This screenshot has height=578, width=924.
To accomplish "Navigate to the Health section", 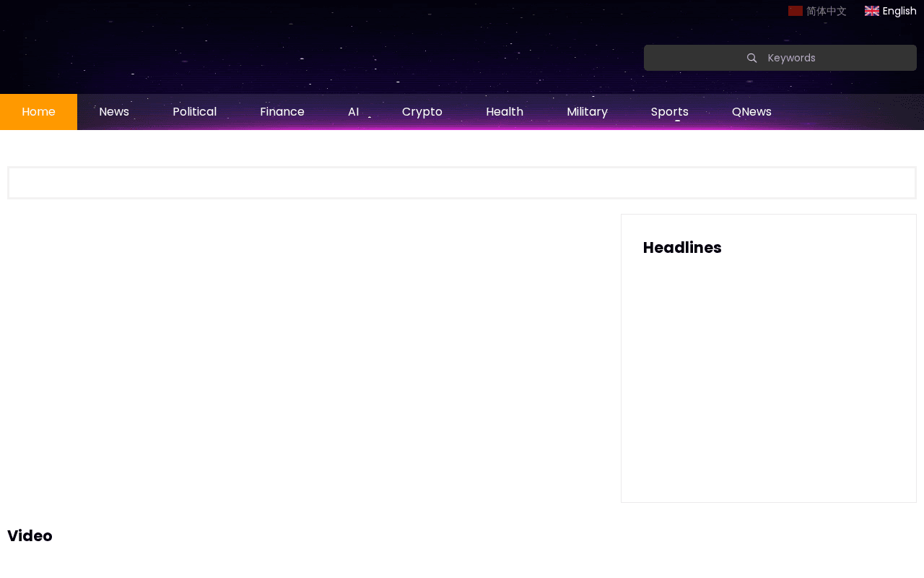I will tap(505, 112).
